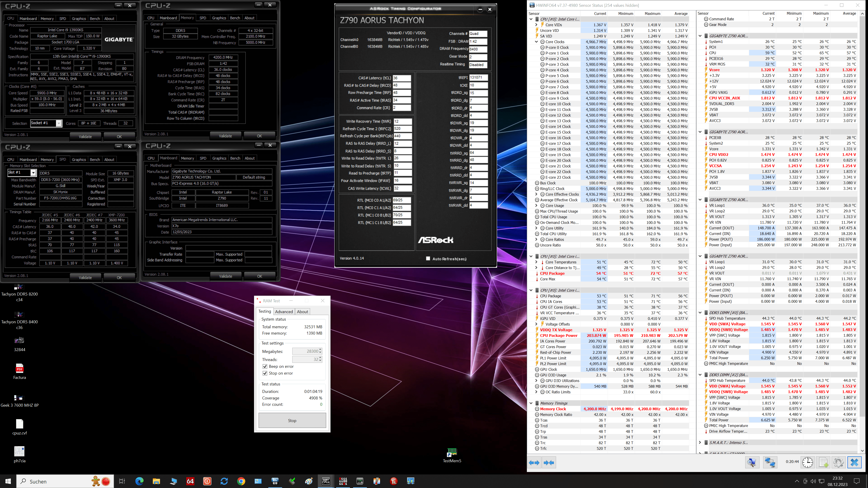Click Threads stepper in RAM Test
The height and width of the screenshot is (488, 868).
pyautogui.click(x=320, y=359)
